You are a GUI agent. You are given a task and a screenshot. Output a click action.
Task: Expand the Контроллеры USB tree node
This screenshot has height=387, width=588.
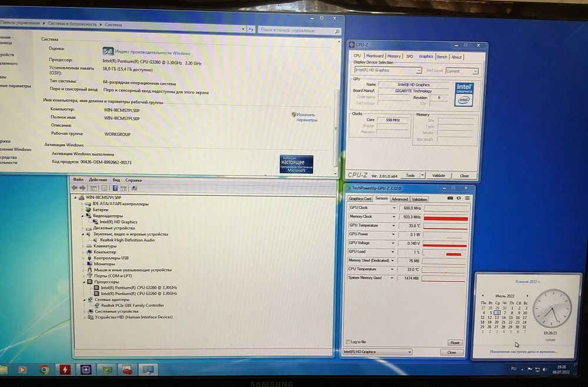[x=83, y=258]
